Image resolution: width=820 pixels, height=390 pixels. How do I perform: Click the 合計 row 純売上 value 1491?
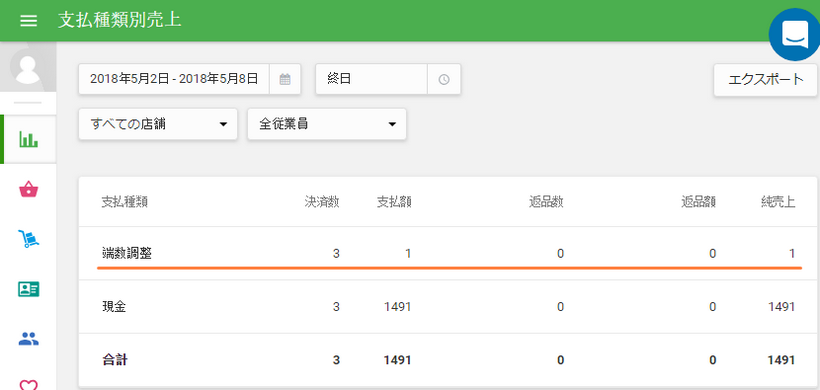[x=781, y=360]
